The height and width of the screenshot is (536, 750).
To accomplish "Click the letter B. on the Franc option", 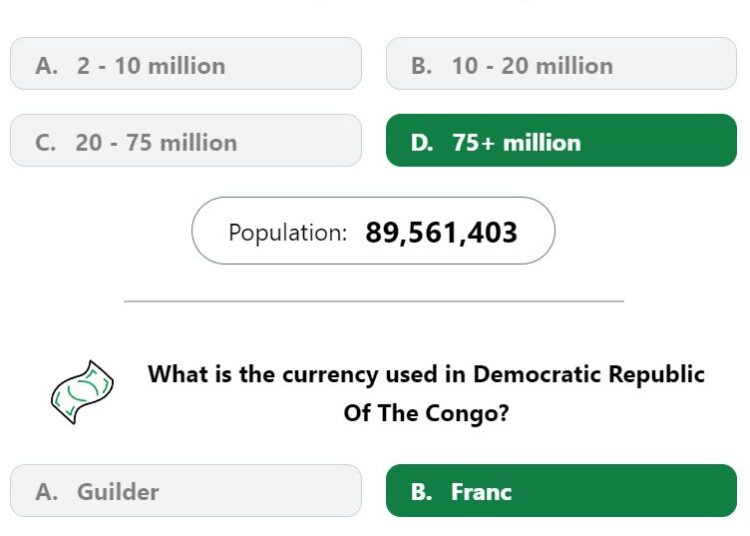I will coord(421,492).
